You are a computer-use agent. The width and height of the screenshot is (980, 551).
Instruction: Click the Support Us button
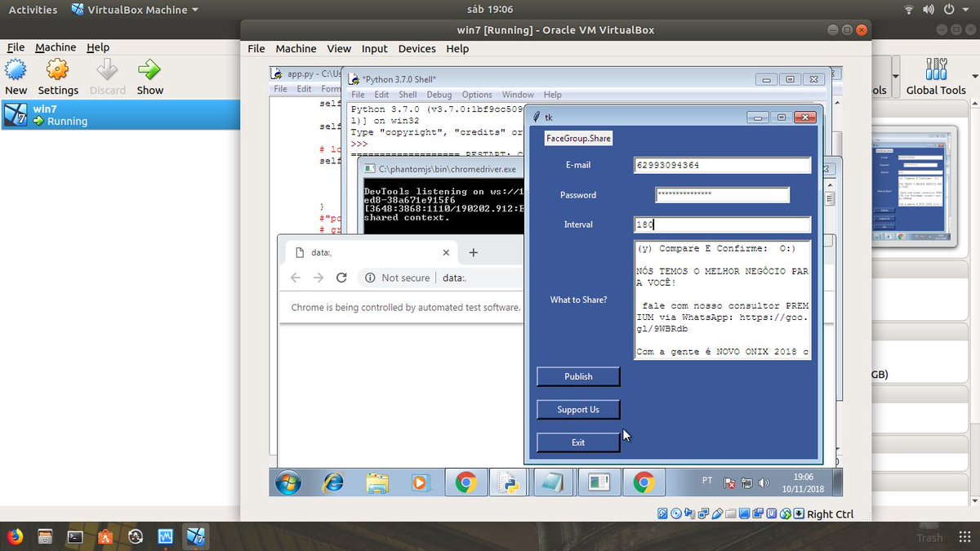point(578,409)
